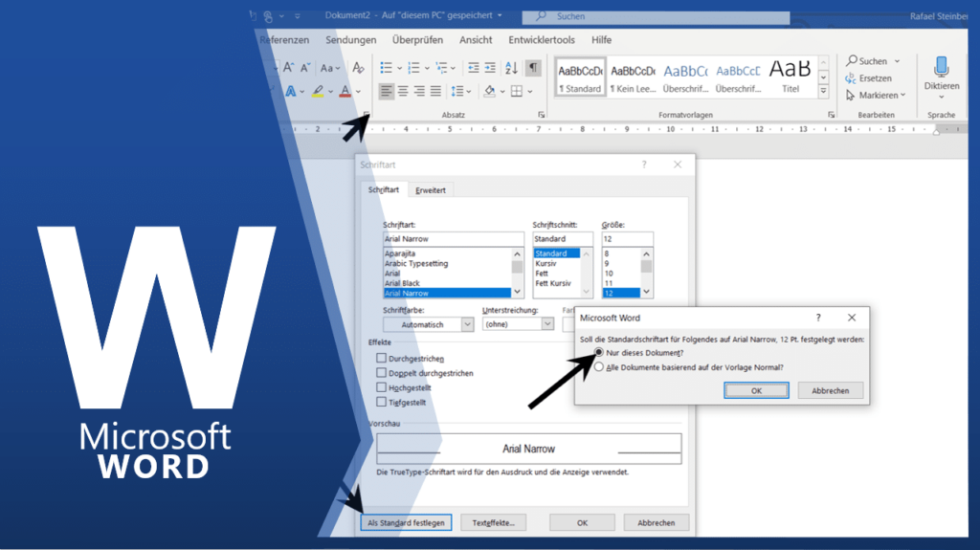Check the Hochgestellt checkbox
This screenshot has width=980, height=550.
[382, 387]
